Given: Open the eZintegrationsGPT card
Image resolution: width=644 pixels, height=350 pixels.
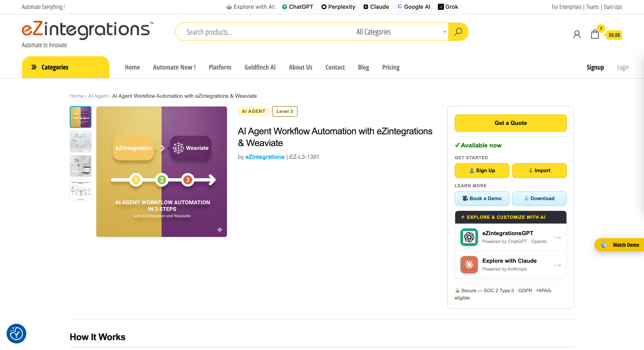Looking at the screenshot, I should [x=511, y=237].
